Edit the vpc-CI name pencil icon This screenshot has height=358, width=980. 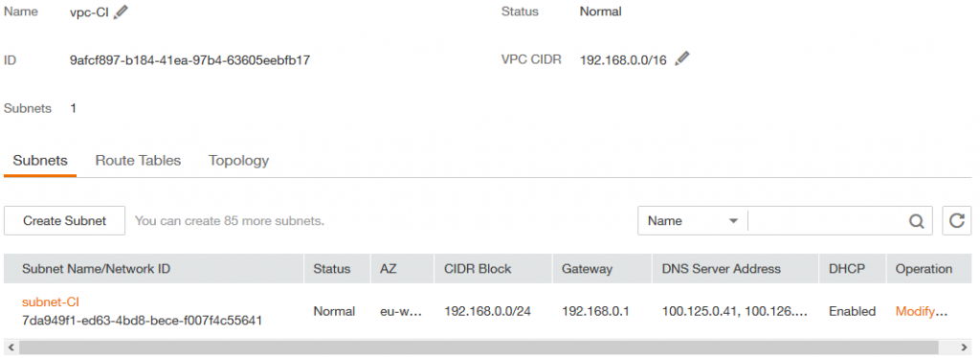point(121,11)
